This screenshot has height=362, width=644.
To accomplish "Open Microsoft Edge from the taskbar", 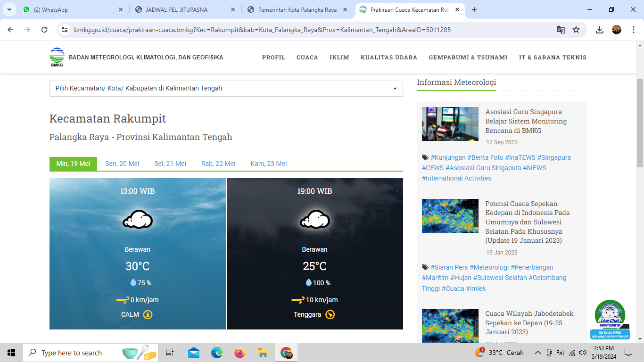I will 217,353.
